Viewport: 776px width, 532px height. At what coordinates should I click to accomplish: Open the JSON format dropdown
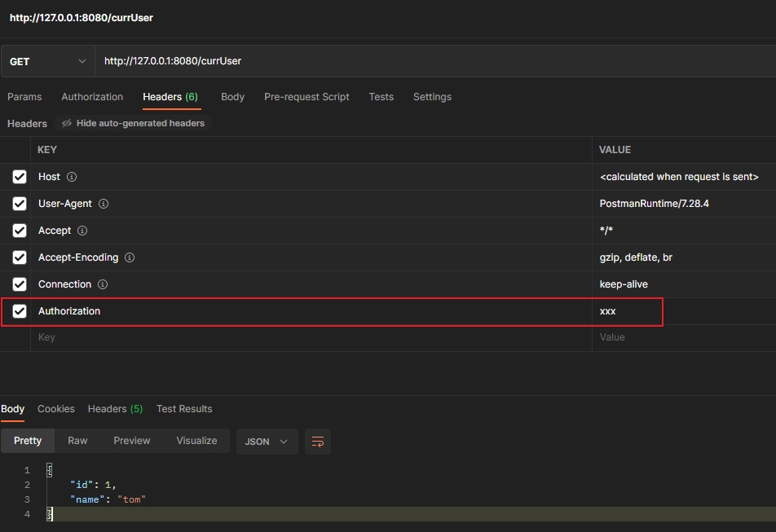[267, 442]
